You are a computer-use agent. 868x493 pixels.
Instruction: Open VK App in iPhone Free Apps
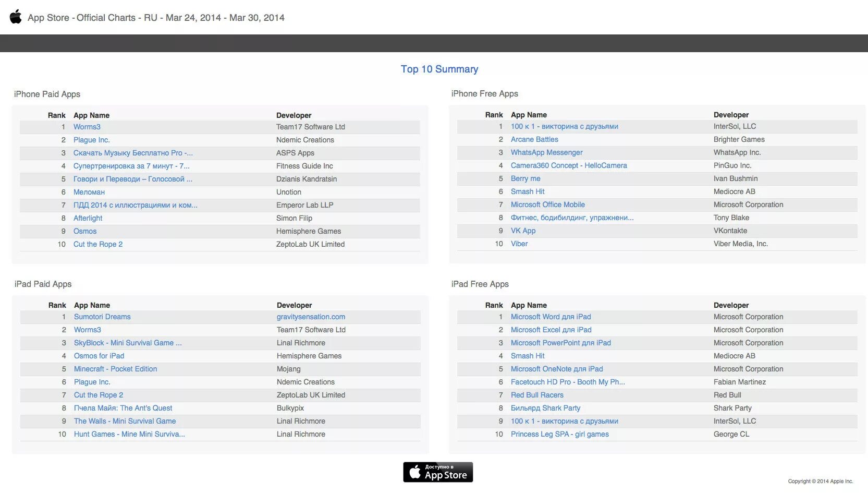[x=523, y=230]
